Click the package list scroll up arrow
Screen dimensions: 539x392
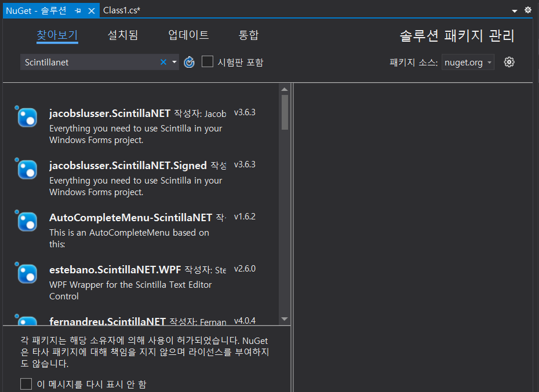click(x=285, y=89)
